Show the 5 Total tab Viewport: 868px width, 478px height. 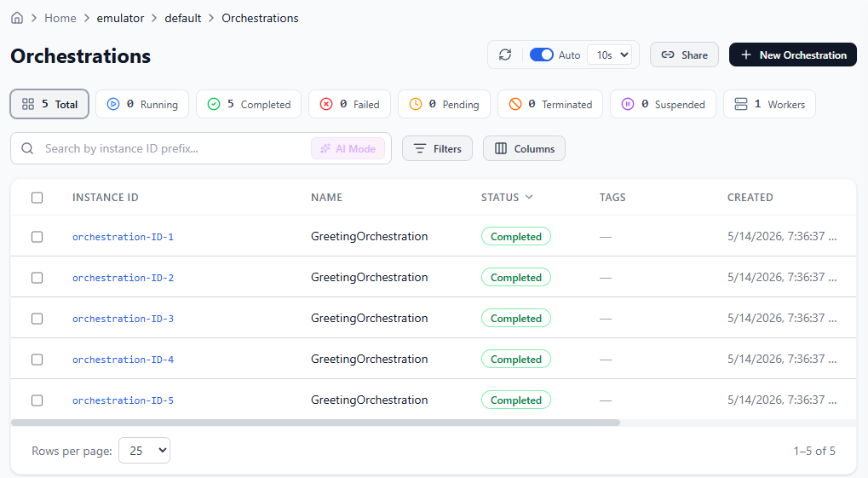[x=49, y=104]
